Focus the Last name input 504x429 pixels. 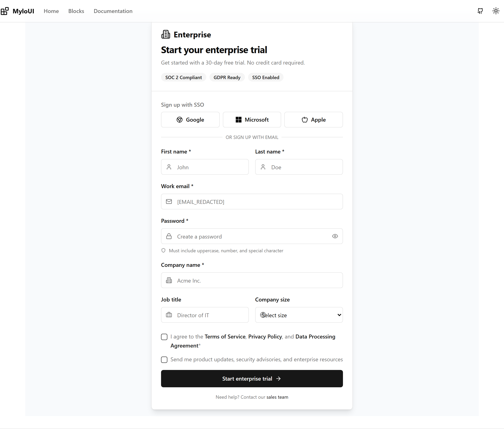point(299,167)
